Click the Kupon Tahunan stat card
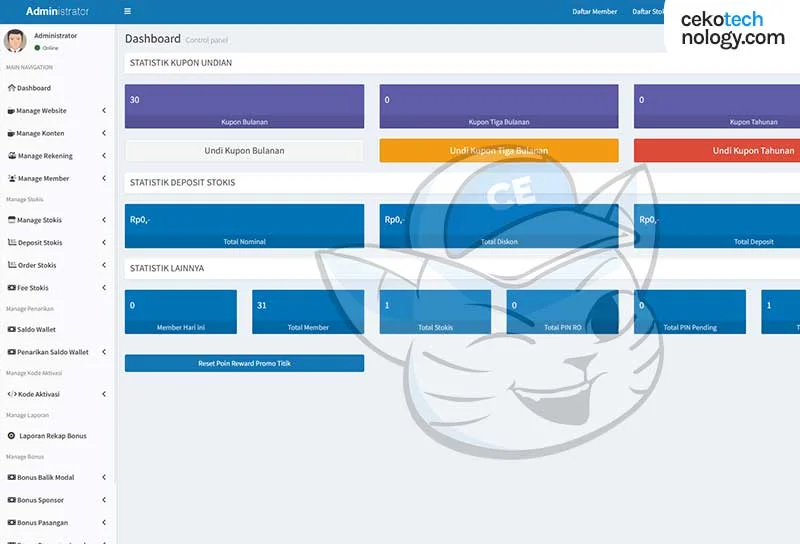Screen dimensions: 800x544 click(717, 106)
